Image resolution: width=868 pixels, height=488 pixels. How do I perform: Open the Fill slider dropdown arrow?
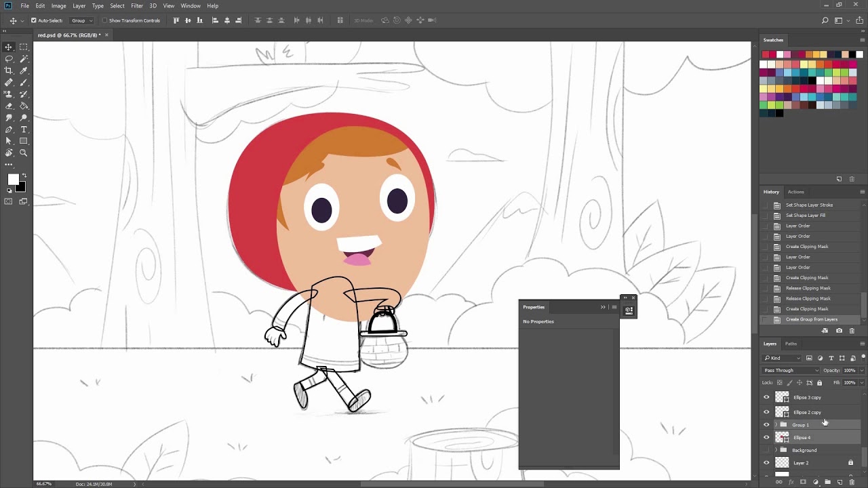862,383
